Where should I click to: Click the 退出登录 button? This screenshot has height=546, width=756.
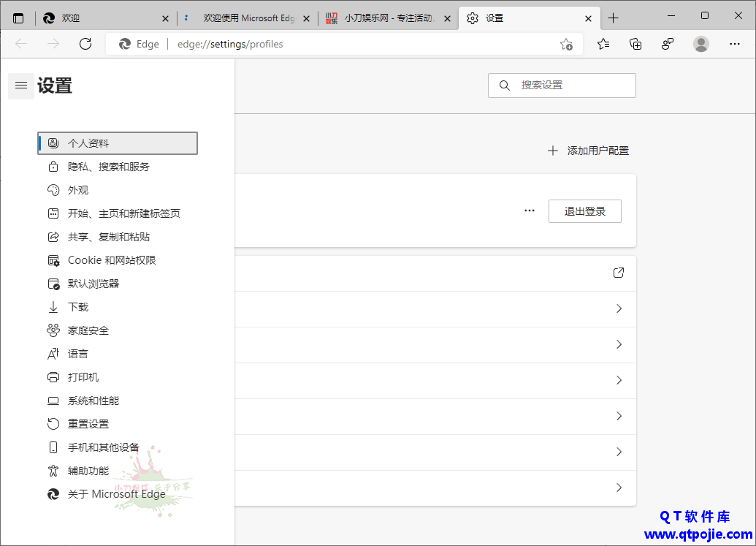click(585, 211)
